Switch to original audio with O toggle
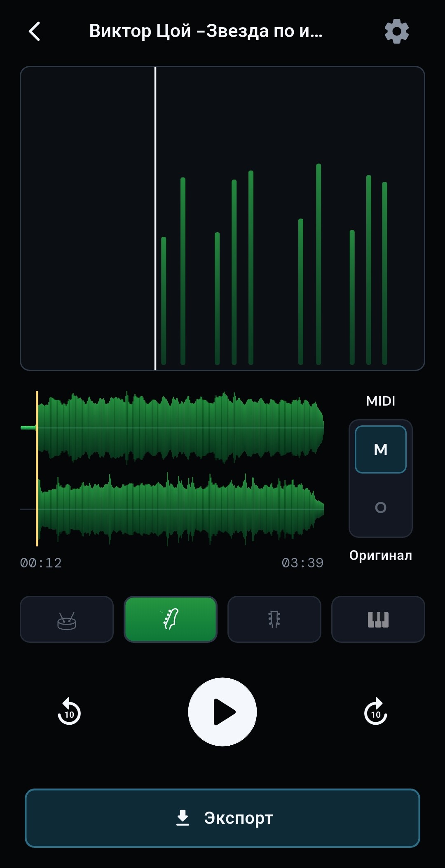The width and height of the screenshot is (445, 868). [381, 507]
